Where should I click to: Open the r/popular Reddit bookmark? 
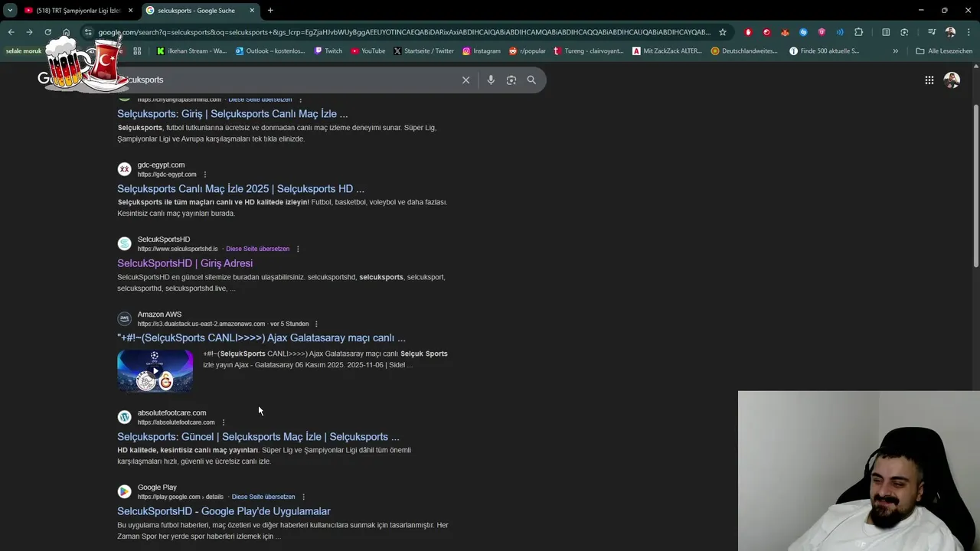(x=528, y=51)
